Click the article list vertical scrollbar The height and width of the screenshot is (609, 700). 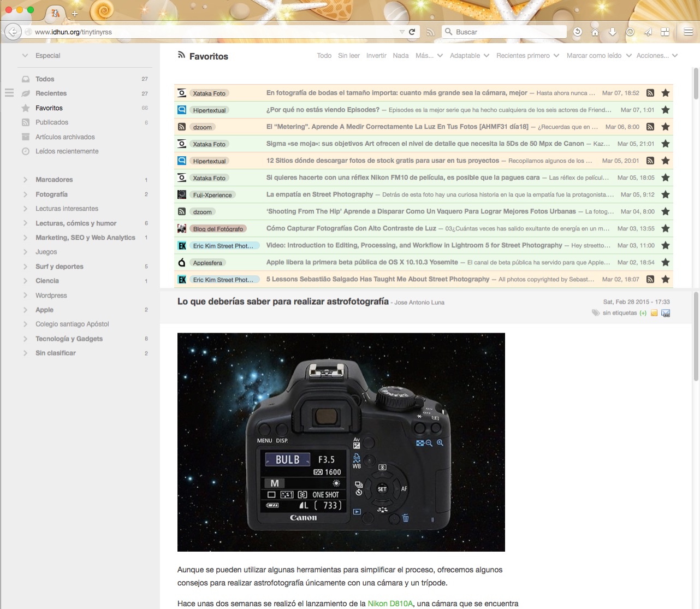pos(696,84)
